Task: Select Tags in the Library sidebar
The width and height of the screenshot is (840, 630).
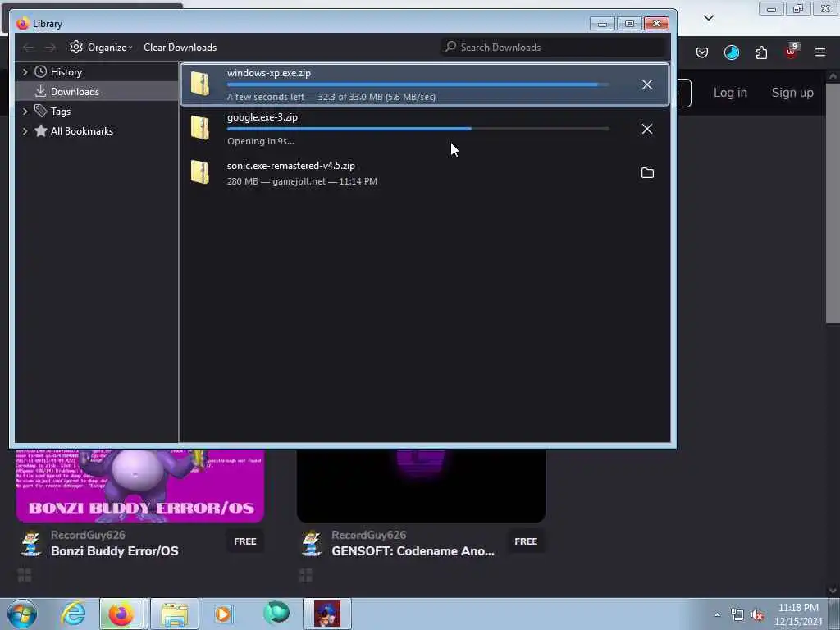Action: [x=97, y=112]
